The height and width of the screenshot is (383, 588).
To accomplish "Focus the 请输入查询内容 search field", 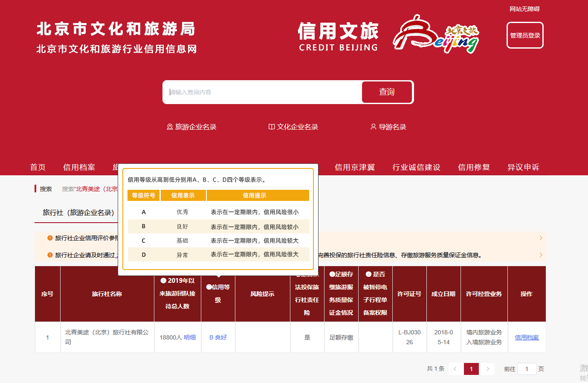I will tap(263, 92).
